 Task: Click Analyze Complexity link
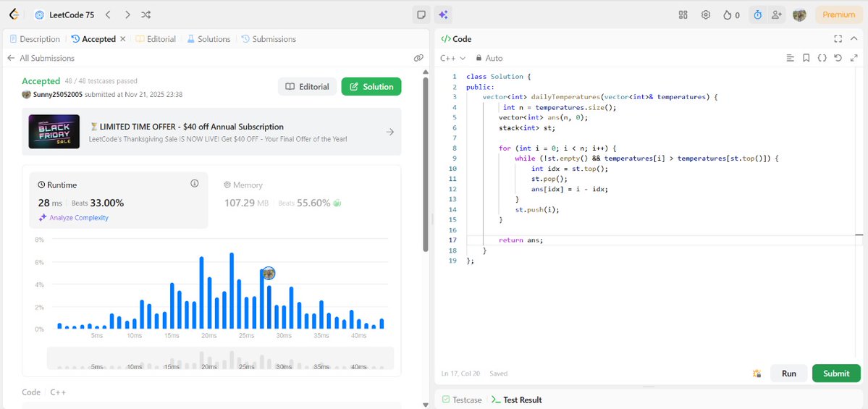coord(74,217)
